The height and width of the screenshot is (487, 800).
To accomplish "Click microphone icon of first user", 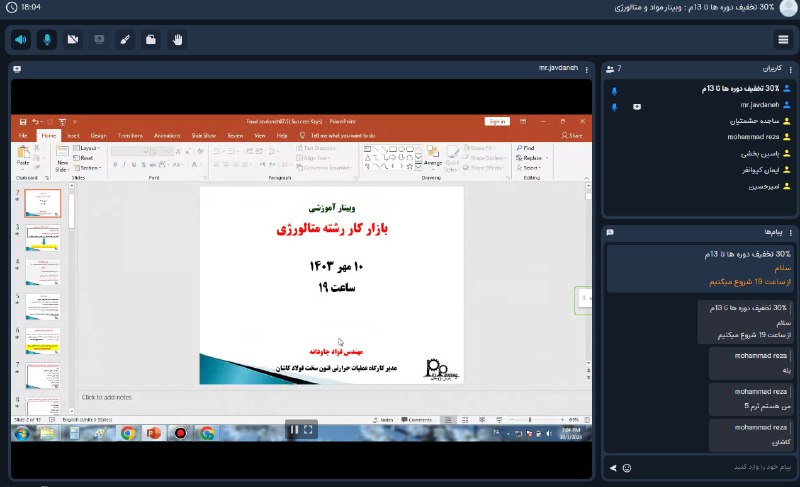I will (614, 91).
